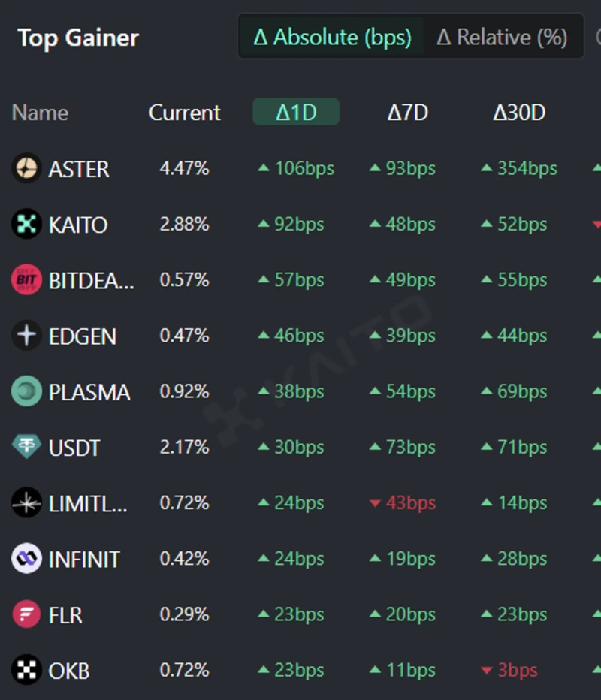The height and width of the screenshot is (700, 601).
Task: Click the LIMITLESS token icon
Action: 26,502
